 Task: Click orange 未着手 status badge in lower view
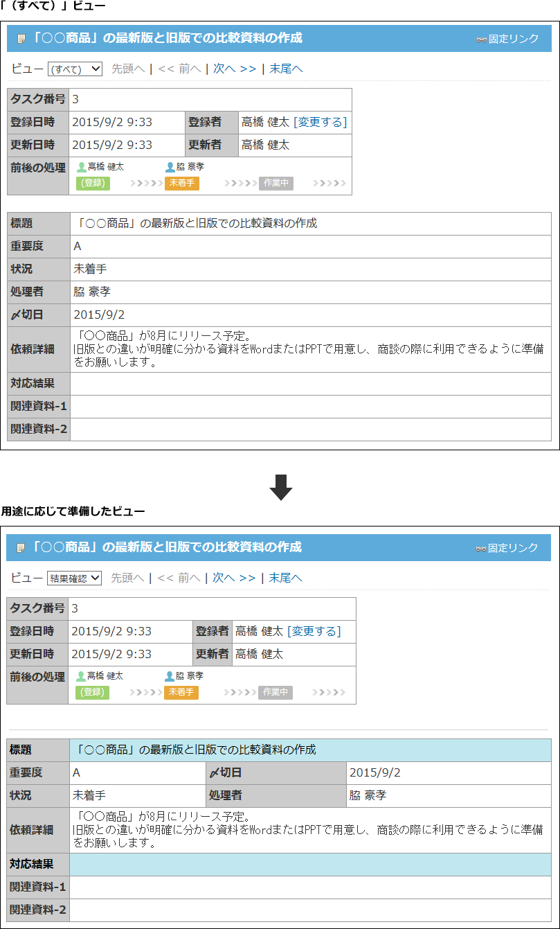coord(181,693)
